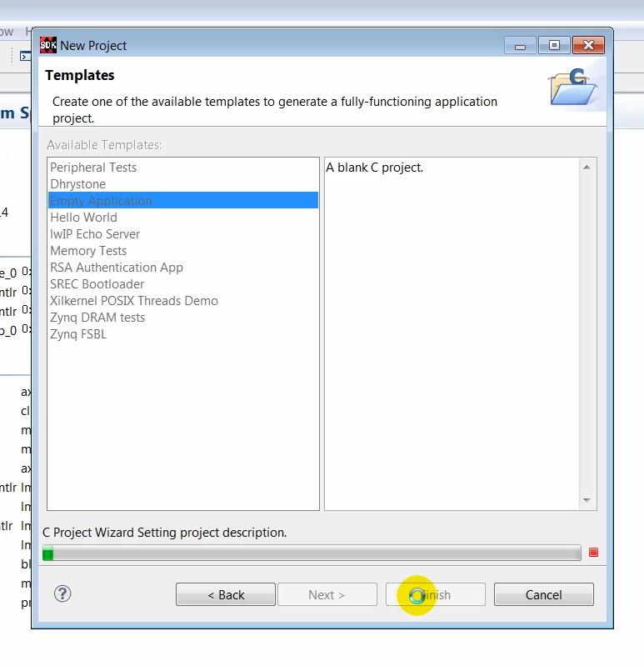Click the project wizard progress bar
The height and width of the screenshot is (666, 644).
(312, 553)
